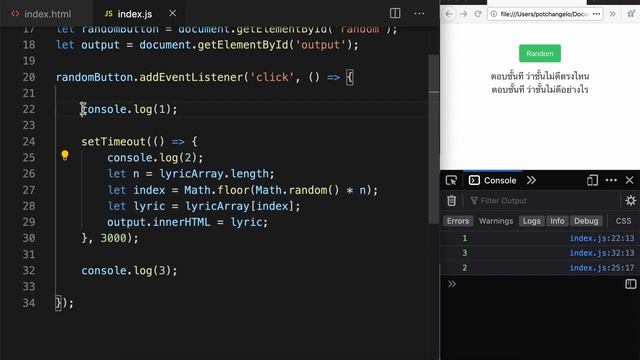640x360 pixels.
Task: Click the rightmost browser toolbar icon
Action: click(x=631, y=14)
